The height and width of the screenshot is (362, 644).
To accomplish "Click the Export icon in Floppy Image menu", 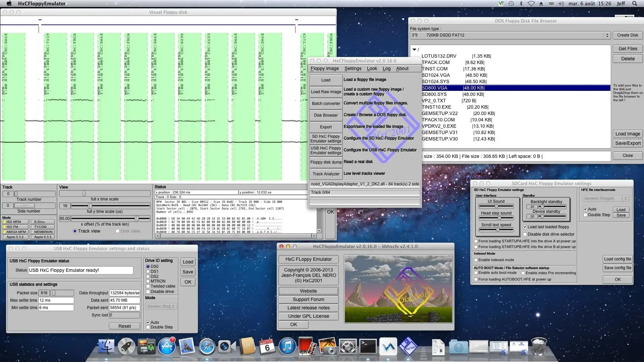I will [326, 126].
